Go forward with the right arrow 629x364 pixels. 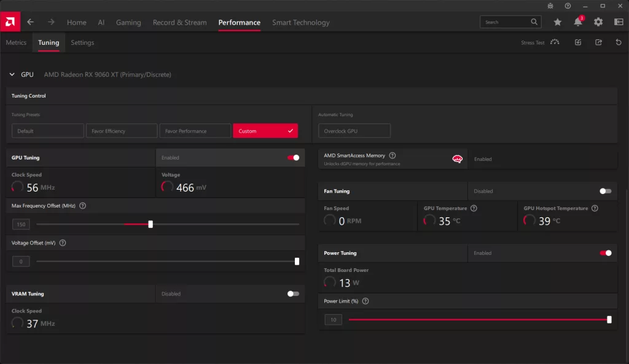(x=51, y=22)
